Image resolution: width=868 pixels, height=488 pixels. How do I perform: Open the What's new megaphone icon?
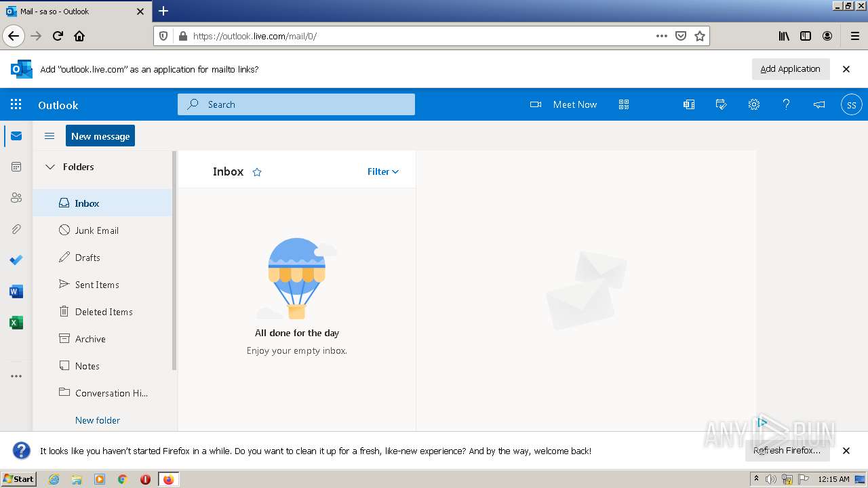coord(819,104)
